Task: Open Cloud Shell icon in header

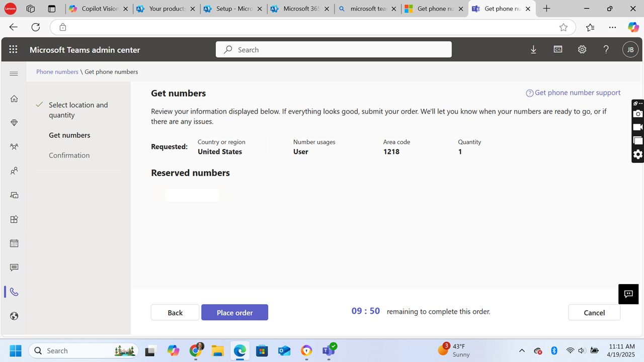Action: pyautogui.click(x=558, y=49)
